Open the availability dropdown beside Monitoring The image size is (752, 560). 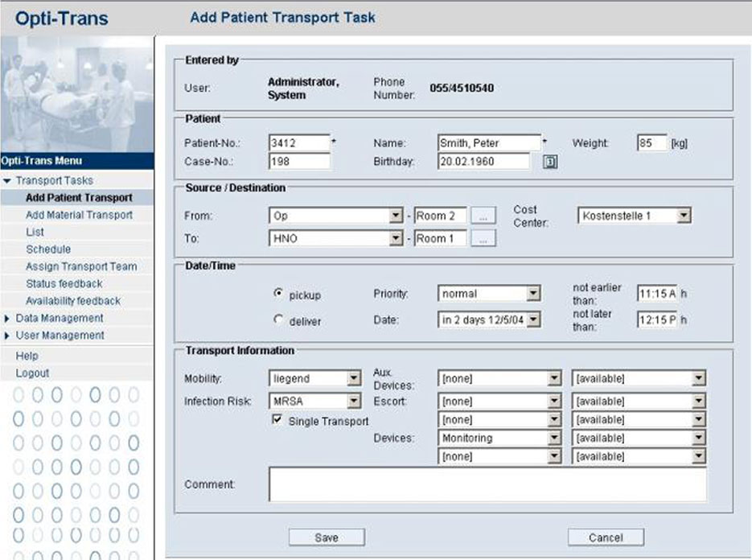pos(639,438)
